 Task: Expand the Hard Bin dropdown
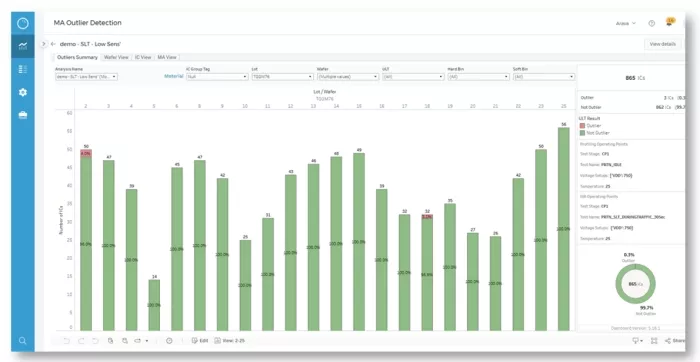click(x=479, y=77)
